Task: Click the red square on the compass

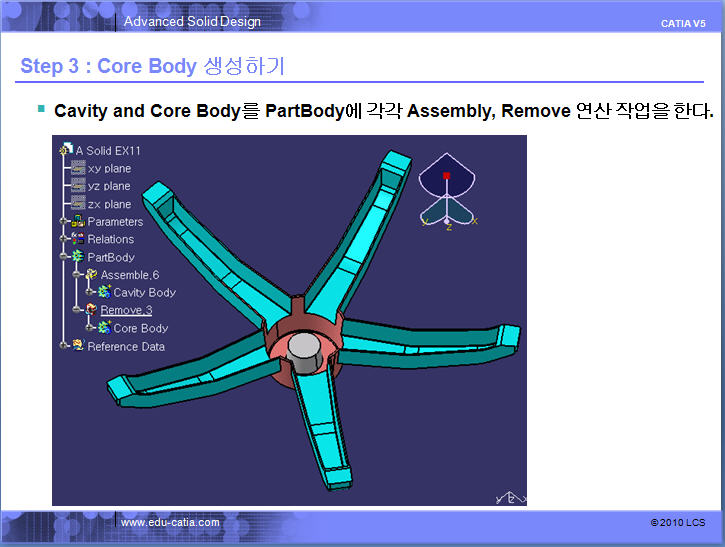Action: tap(446, 176)
